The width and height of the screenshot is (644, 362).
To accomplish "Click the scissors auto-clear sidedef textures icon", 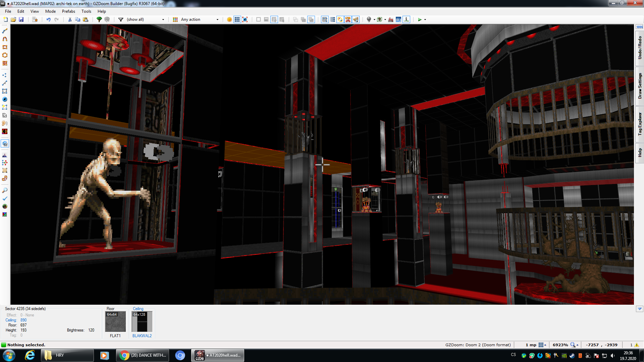I will [x=348, y=19].
